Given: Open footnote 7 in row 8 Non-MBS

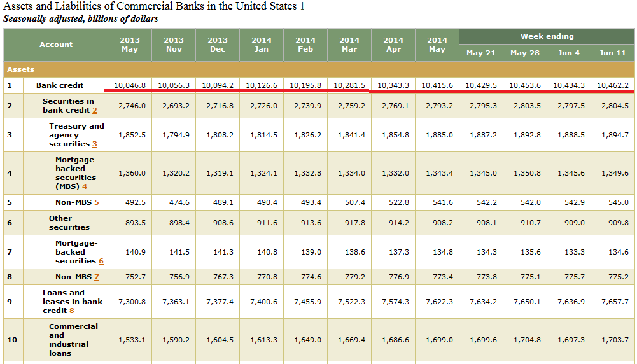Looking at the screenshot, I should [x=97, y=277].
